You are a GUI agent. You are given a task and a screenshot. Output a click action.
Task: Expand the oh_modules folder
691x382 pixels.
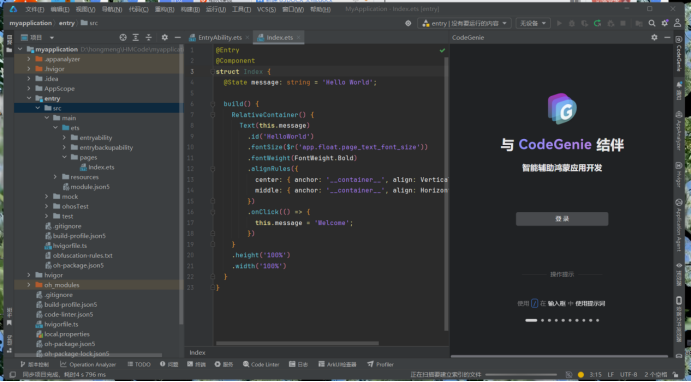click(29, 285)
